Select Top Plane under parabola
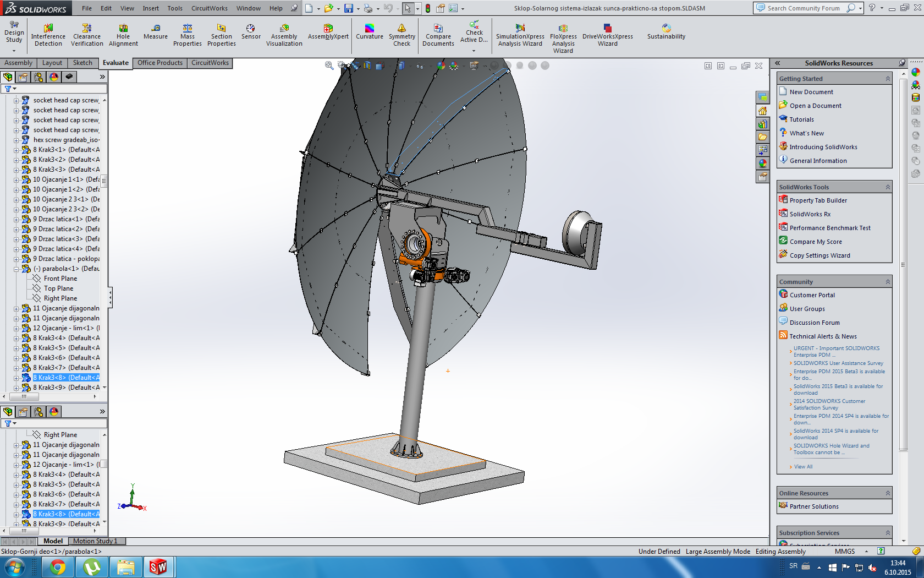The height and width of the screenshot is (578, 924). (58, 288)
